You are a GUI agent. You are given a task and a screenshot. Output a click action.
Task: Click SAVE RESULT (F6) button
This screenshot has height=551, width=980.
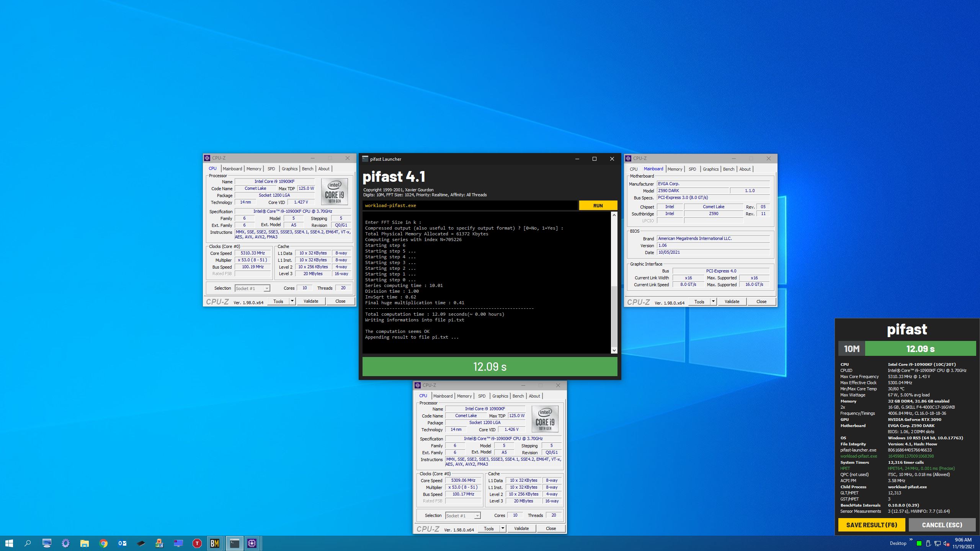click(872, 525)
